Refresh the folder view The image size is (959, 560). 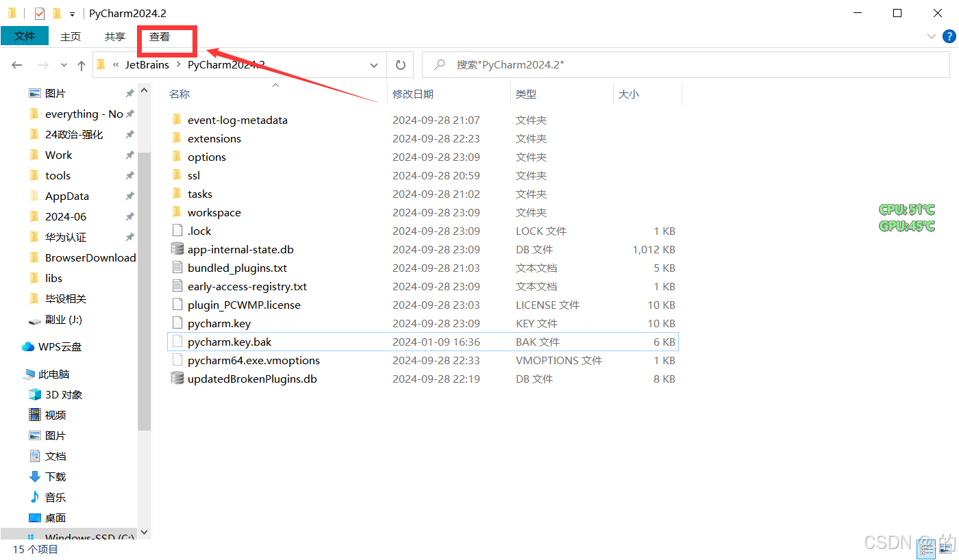401,65
